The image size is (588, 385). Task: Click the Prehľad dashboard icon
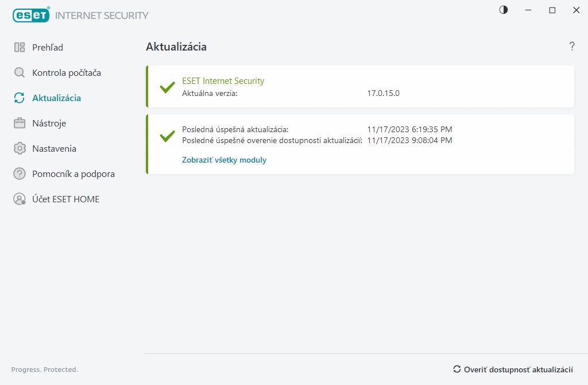click(x=20, y=48)
